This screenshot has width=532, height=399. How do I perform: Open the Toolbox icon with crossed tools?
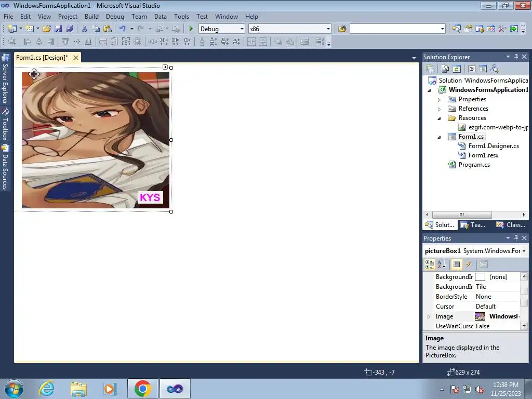tap(502, 29)
